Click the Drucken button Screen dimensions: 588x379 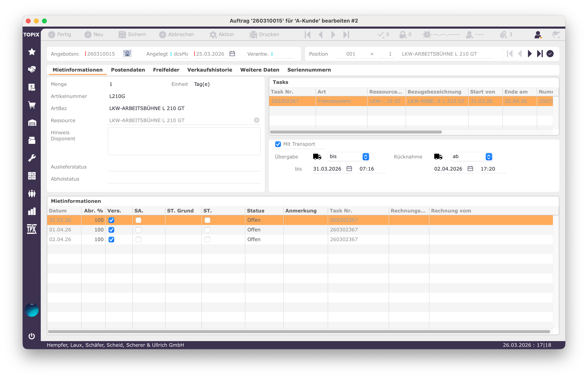click(x=264, y=34)
